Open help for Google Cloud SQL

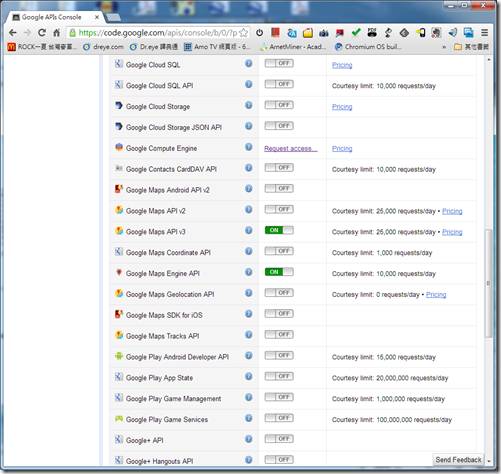pos(249,63)
